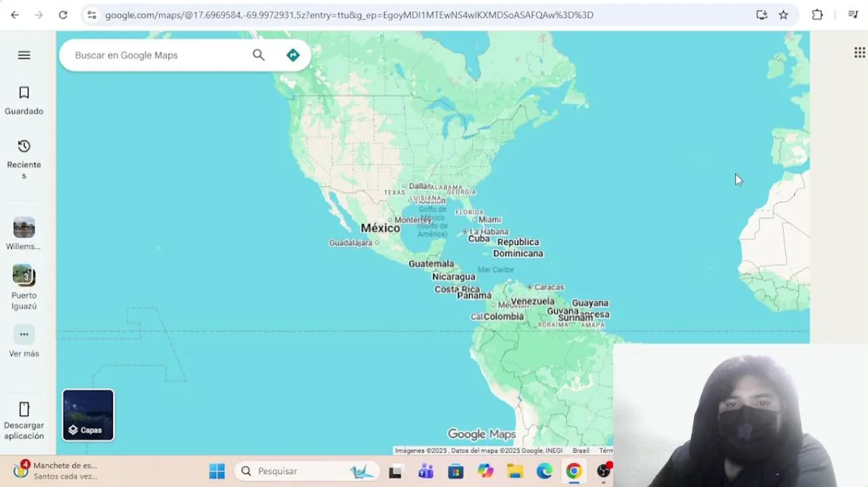Switch to Chrome in taskbar
Screen dimensions: 868x487
pyautogui.click(x=574, y=471)
